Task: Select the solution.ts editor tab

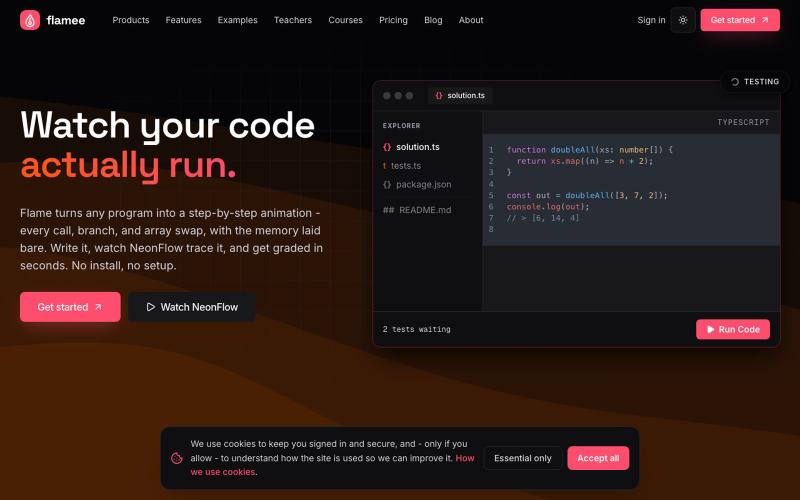Action: tap(460, 95)
